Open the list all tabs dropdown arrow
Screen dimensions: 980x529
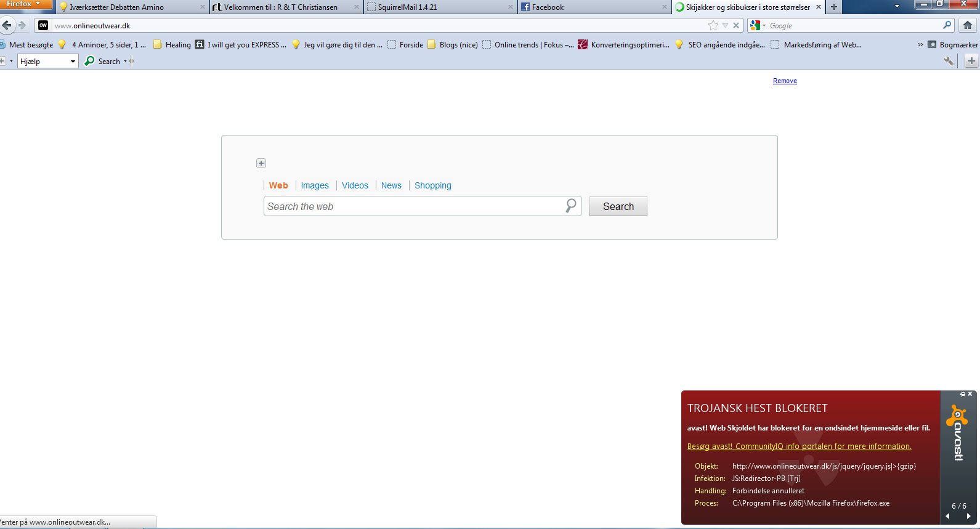click(897, 6)
